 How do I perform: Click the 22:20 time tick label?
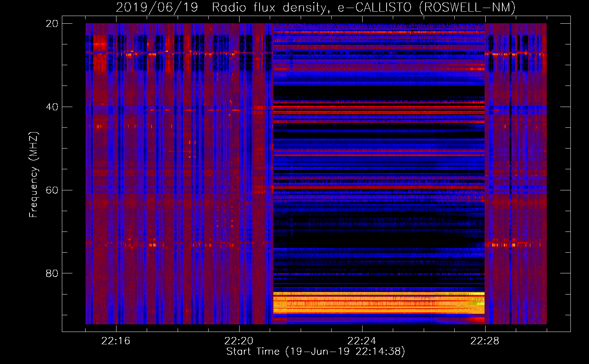point(239,341)
